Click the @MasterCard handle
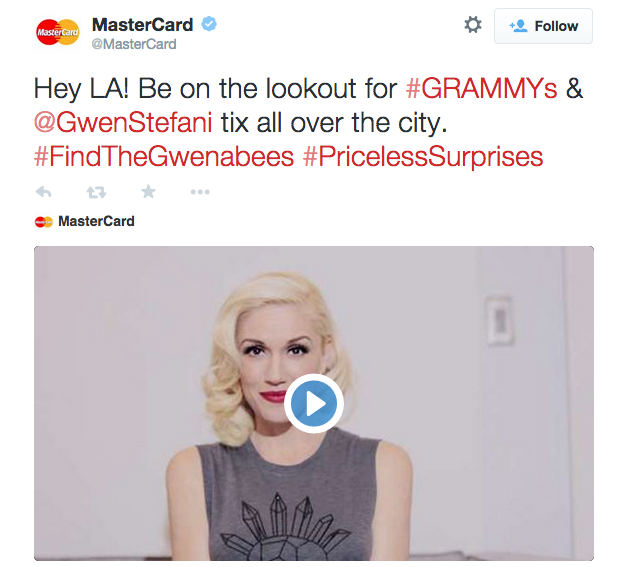Image resolution: width=631 pixels, height=567 pixels. point(134,44)
